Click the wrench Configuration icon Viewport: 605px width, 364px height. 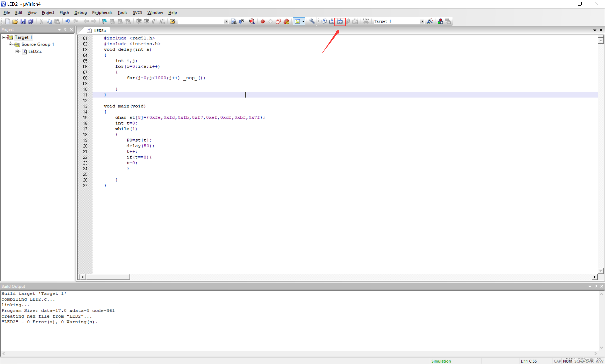pos(312,21)
